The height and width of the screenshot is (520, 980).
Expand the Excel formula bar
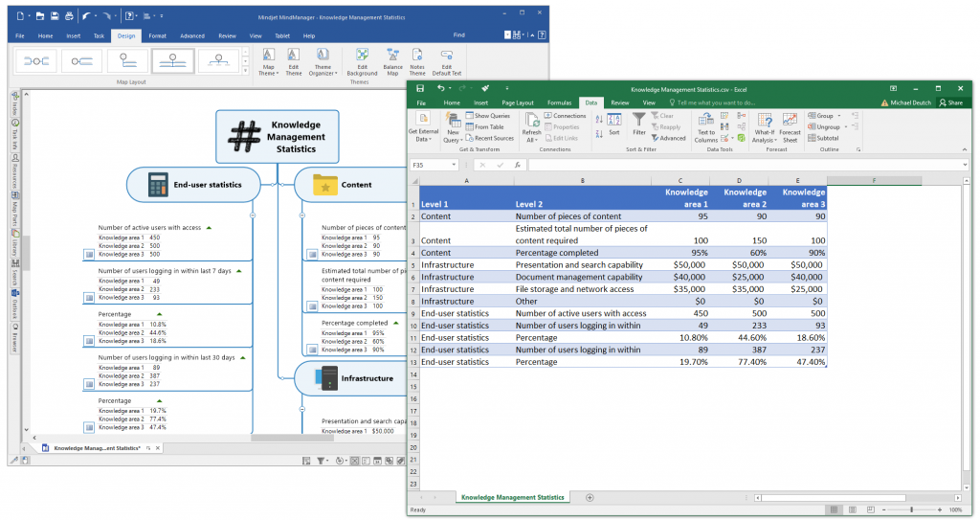click(965, 165)
